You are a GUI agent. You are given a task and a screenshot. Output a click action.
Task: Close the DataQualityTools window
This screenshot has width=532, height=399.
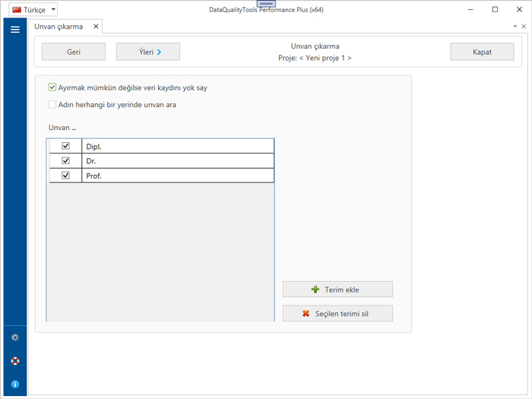coord(519,9)
